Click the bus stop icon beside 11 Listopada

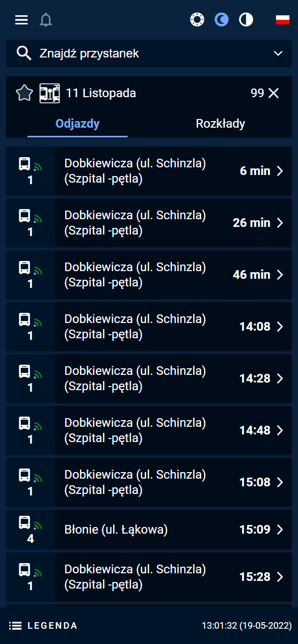point(50,93)
